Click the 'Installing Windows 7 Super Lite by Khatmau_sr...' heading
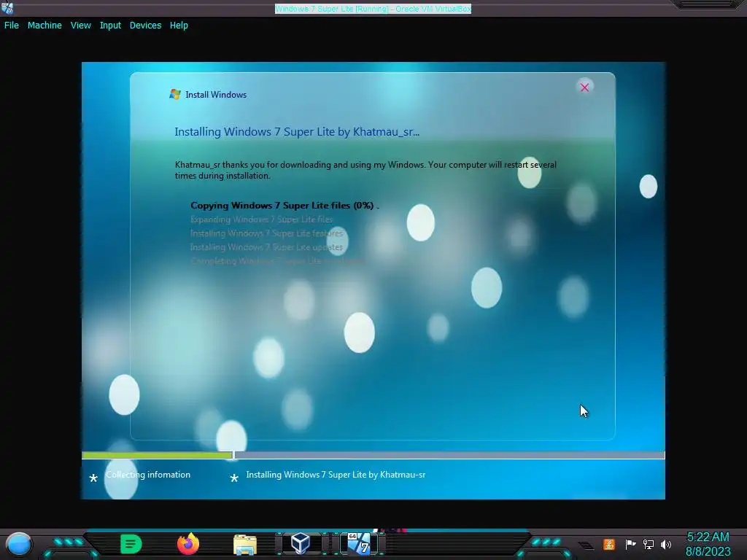The height and width of the screenshot is (560, 747). pyautogui.click(x=297, y=132)
